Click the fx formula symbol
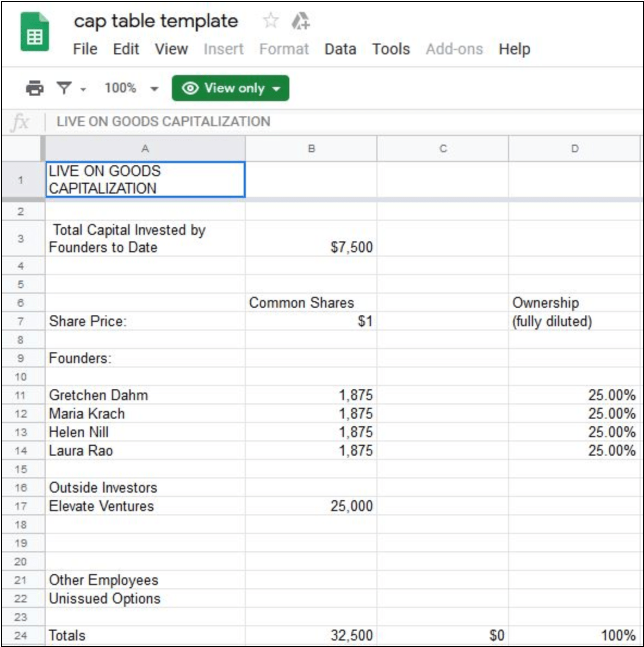The image size is (644, 647). point(21,120)
